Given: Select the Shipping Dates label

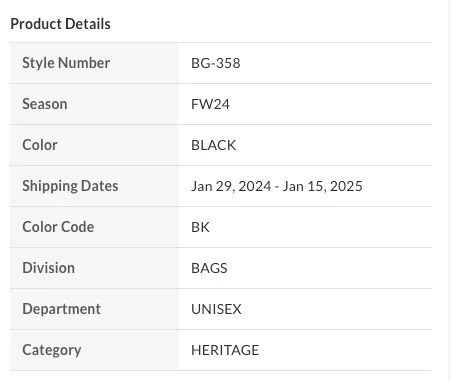Looking at the screenshot, I should point(70,186).
